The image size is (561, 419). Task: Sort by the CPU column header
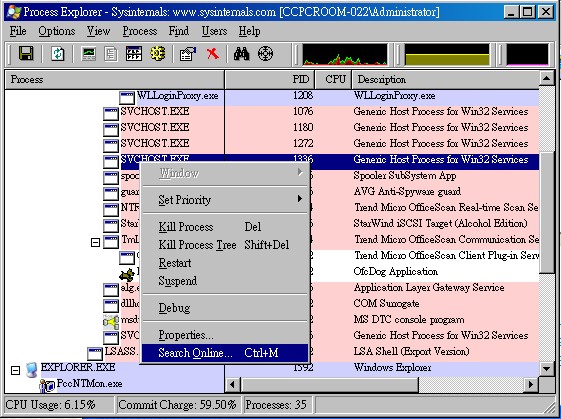[333, 79]
